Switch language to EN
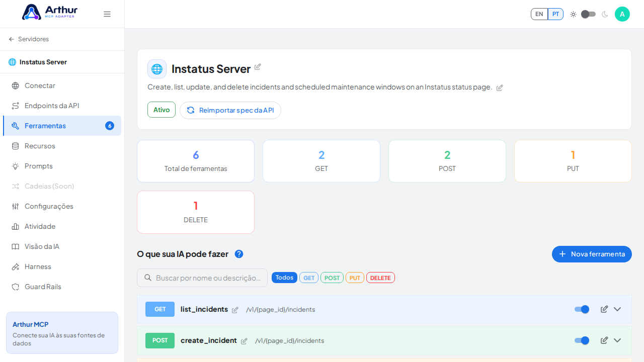 tap(539, 14)
